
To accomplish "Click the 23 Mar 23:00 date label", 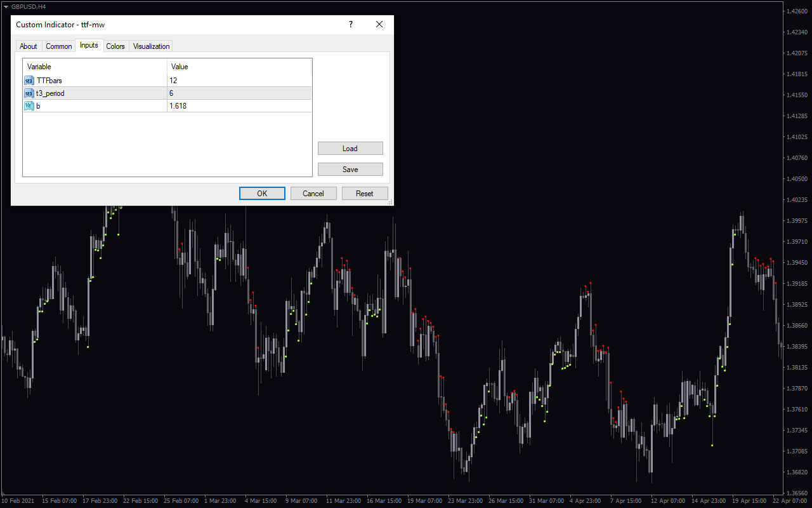I will [464, 500].
